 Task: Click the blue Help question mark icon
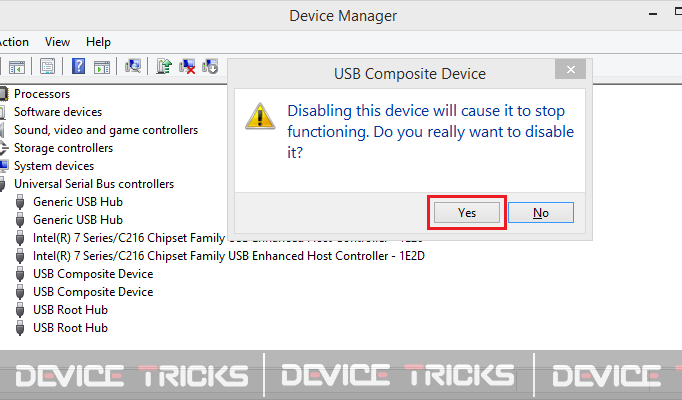(78, 67)
